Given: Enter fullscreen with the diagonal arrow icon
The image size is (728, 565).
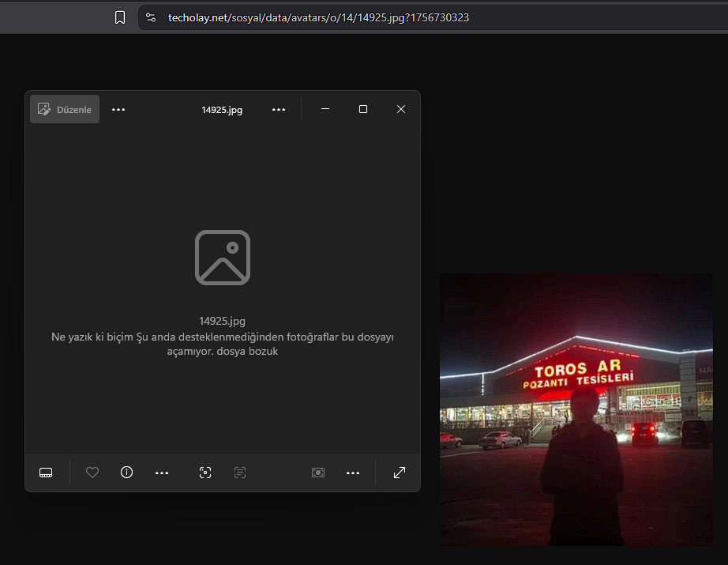Looking at the screenshot, I should pos(400,473).
